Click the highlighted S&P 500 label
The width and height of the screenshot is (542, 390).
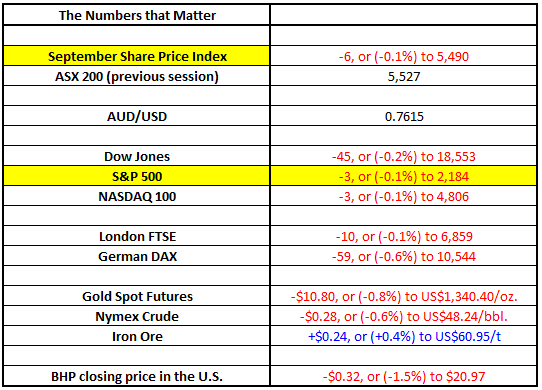click(137, 176)
